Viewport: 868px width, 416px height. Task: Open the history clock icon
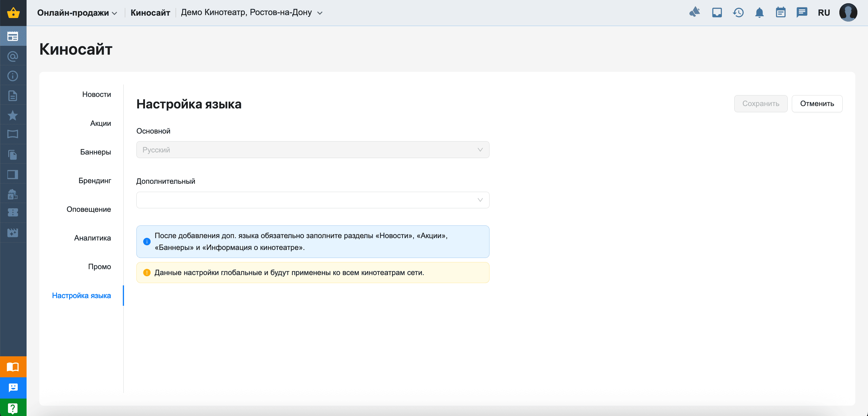(738, 13)
